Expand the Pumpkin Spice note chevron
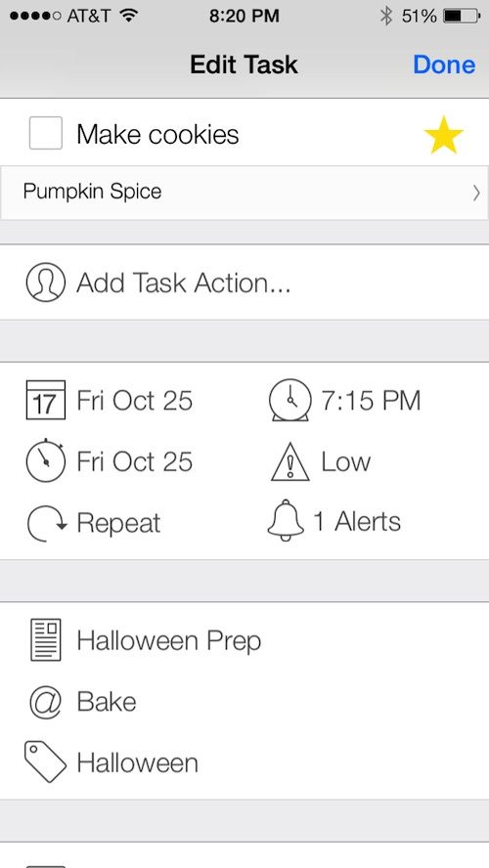Screen dimensions: 489x868 (x=476, y=193)
